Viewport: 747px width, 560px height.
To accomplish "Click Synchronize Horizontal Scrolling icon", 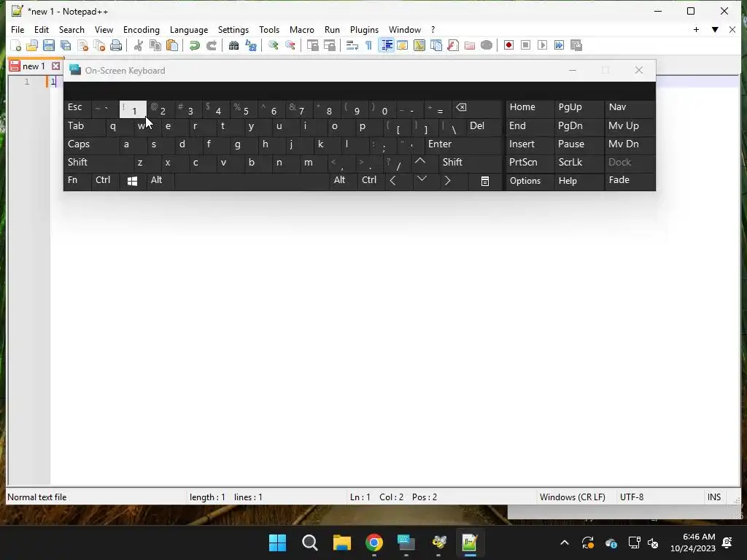I will [x=329, y=45].
